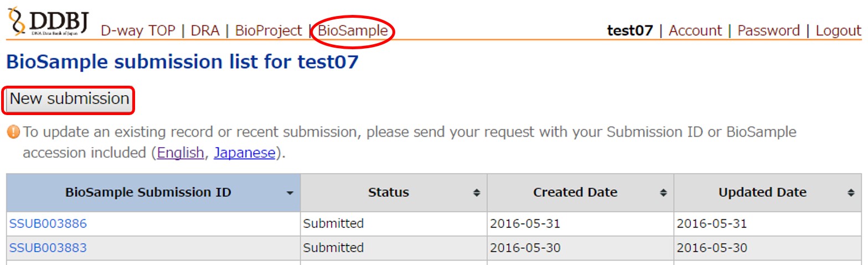Screen dimensions: 868x265
Task: Open the Password settings link
Action: pos(768,31)
